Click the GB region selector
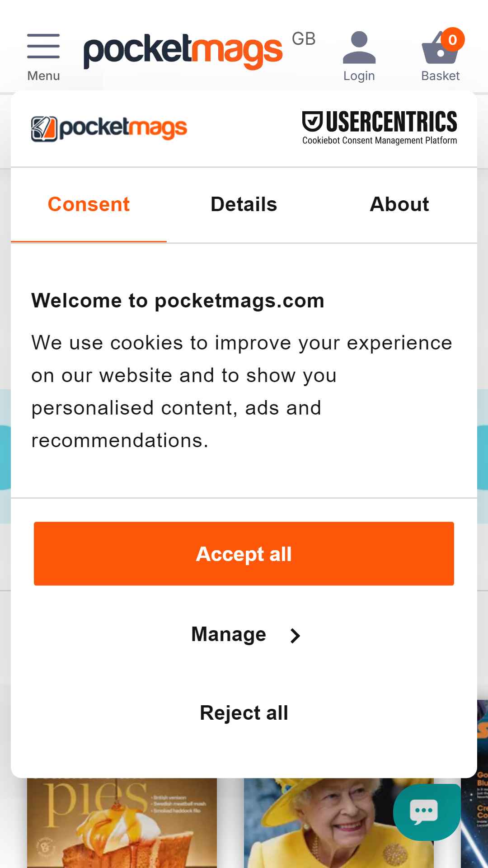488x868 pixels. coord(304,39)
